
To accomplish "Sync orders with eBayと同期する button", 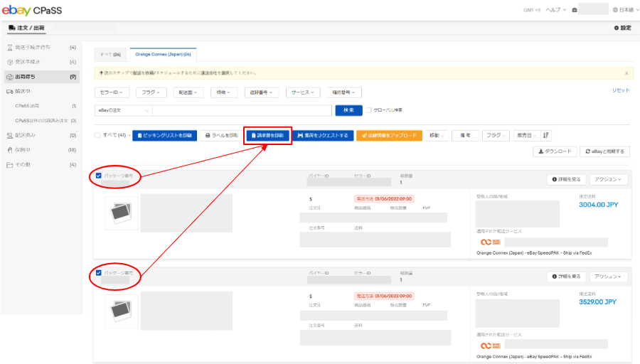I will click(x=605, y=151).
